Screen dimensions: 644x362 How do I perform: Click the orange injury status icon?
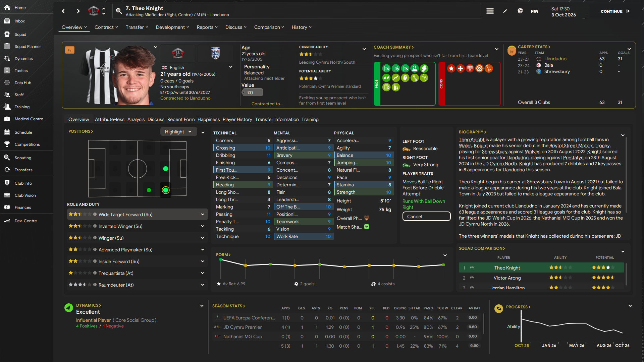pyautogui.click(x=70, y=50)
